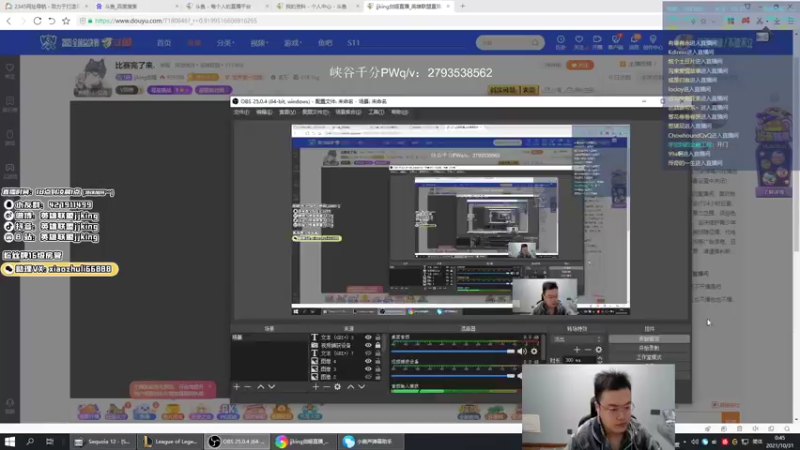Expand the 游戏 dropdown in Douyu navigation
Screen dimensions: 800x450
tap(293, 43)
